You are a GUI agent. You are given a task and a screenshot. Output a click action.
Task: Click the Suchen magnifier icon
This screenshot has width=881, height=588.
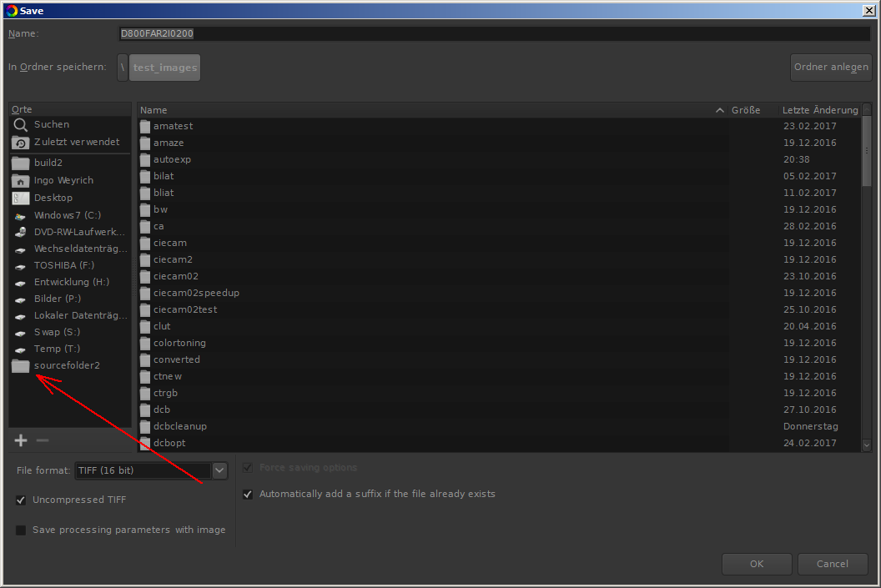[x=20, y=125]
